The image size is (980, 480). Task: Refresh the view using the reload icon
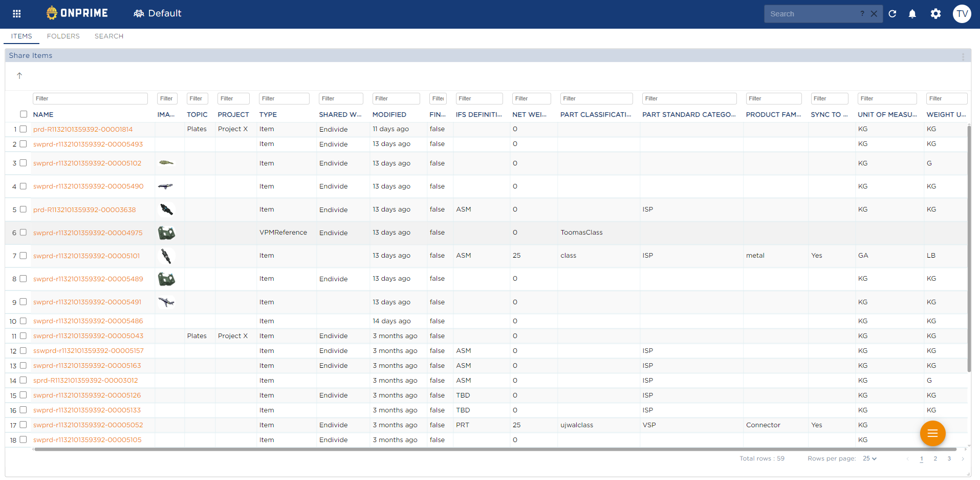tap(892, 14)
